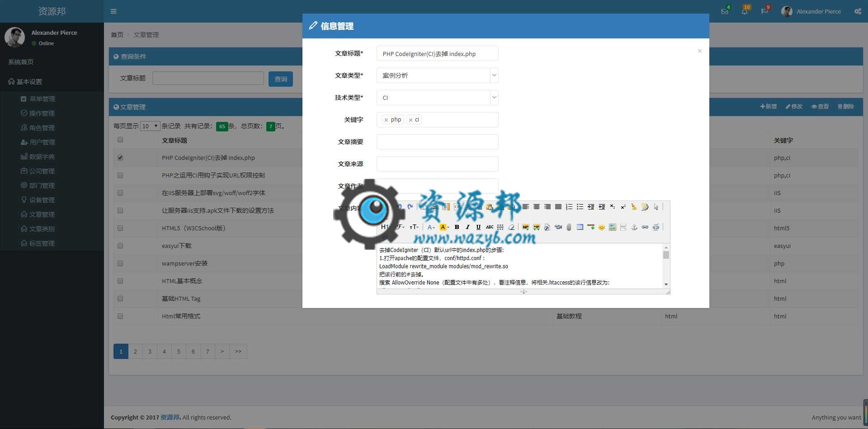Open the font size (тT) dropdown
This screenshot has height=429, width=868.
click(414, 227)
